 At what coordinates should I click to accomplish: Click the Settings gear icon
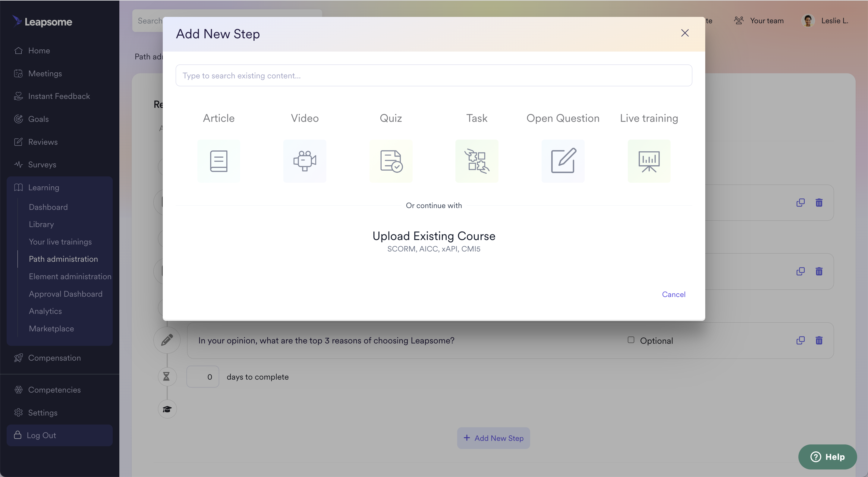coord(18,412)
